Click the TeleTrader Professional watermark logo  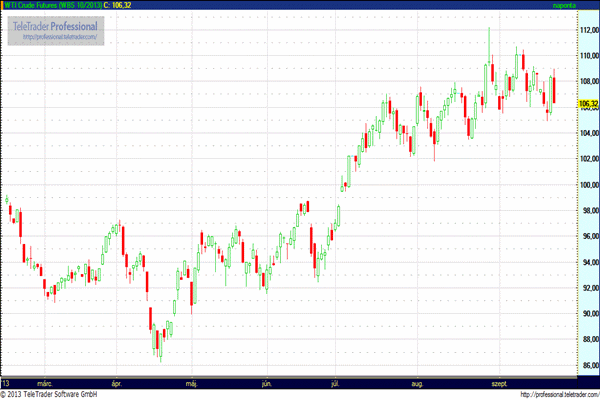(x=56, y=25)
